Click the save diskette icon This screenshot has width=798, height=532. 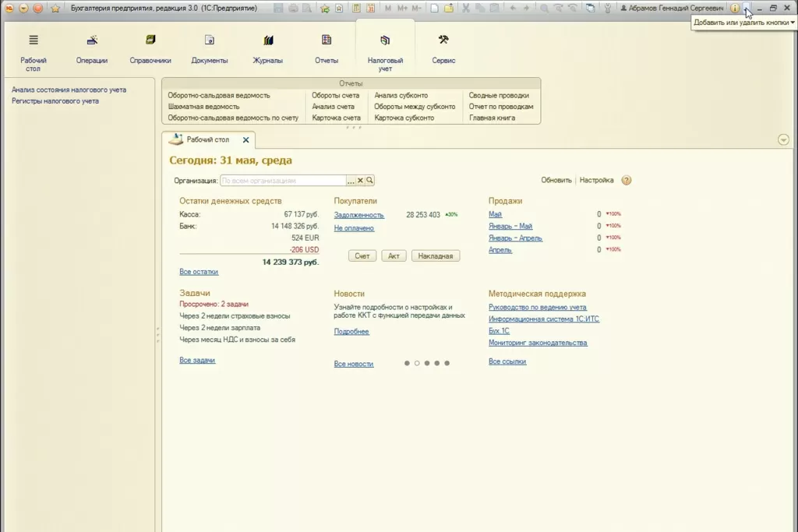tap(278, 8)
